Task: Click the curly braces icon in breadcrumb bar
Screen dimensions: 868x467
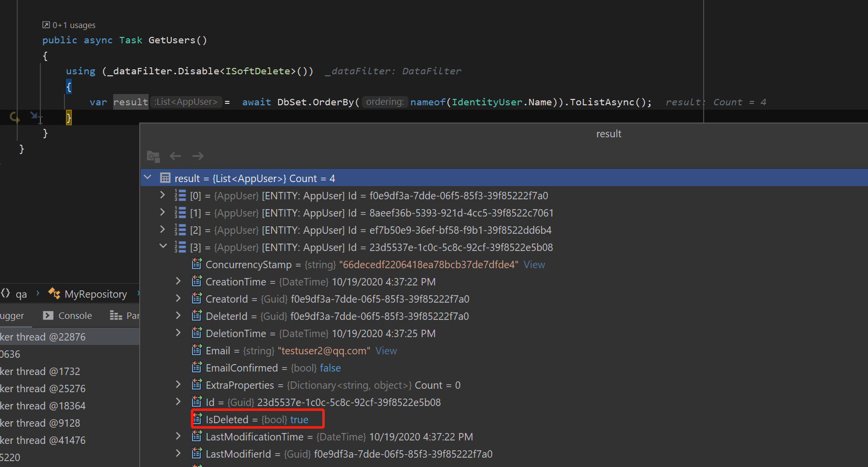Action: pos(5,293)
